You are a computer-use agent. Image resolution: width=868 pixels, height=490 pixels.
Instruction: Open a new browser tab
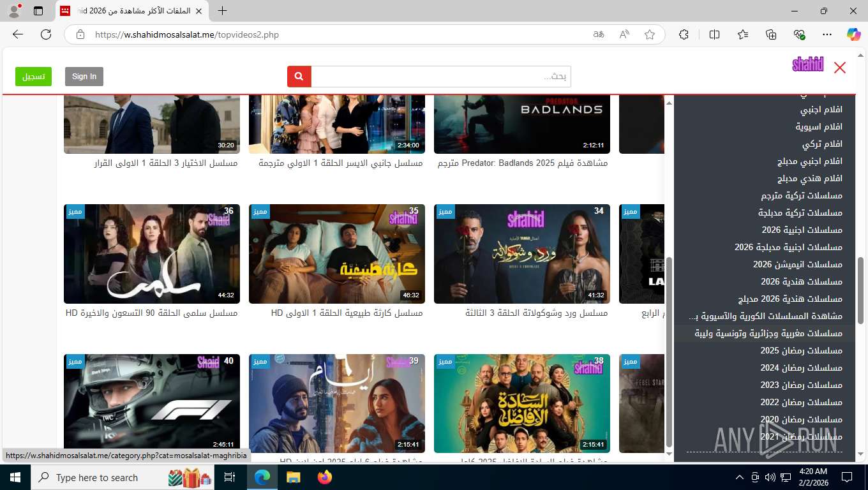point(222,11)
